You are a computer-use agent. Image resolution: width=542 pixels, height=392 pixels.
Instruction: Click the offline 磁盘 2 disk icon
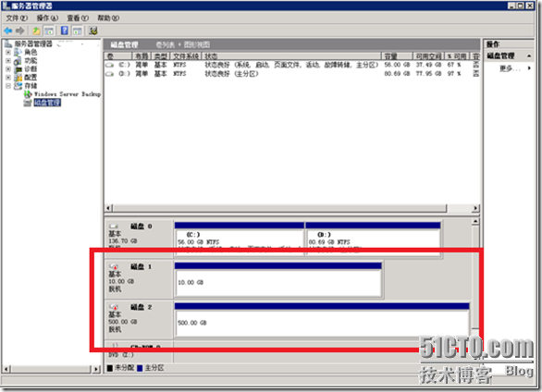114,307
